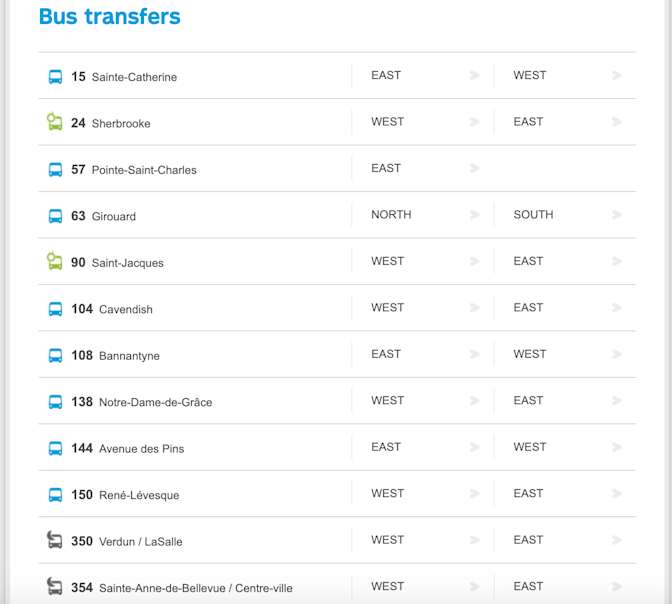Image resolution: width=672 pixels, height=604 pixels.
Task: Click the bus icon beside 57 Pointe-Saint-Charles
Action: 55,170
